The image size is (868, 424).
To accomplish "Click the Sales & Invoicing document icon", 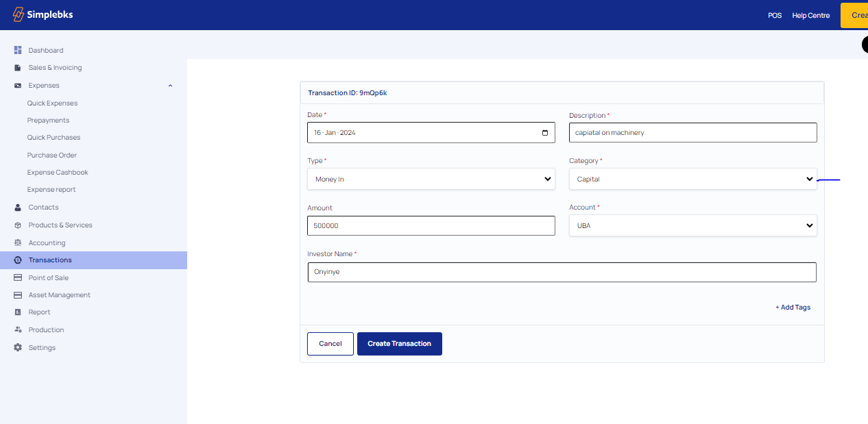I will click(18, 68).
